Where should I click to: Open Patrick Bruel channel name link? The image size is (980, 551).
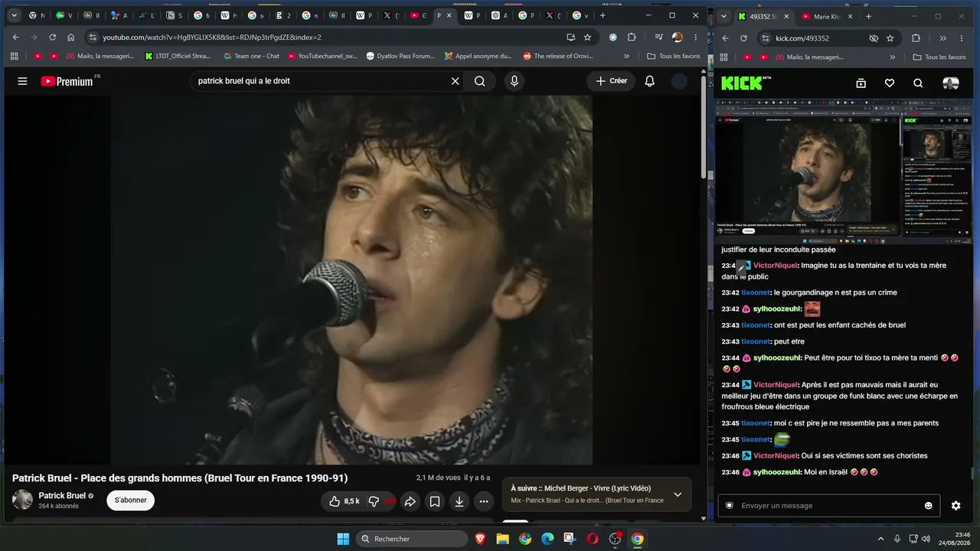click(62, 495)
